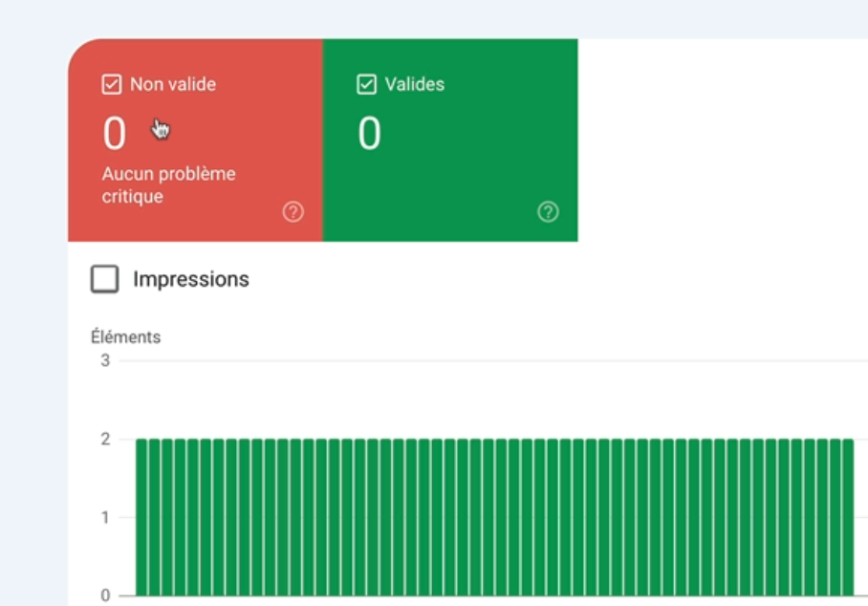Click the y-axis label 3

click(x=105, y=360)
